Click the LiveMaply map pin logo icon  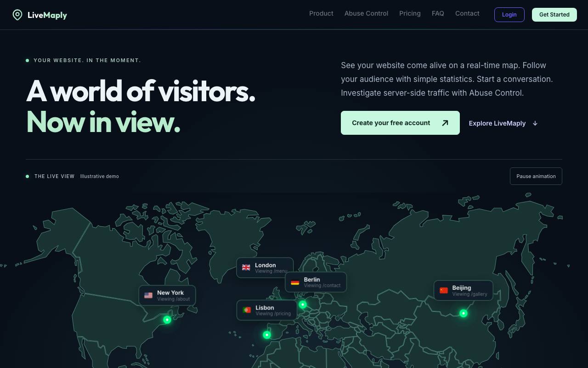(17, 15)
